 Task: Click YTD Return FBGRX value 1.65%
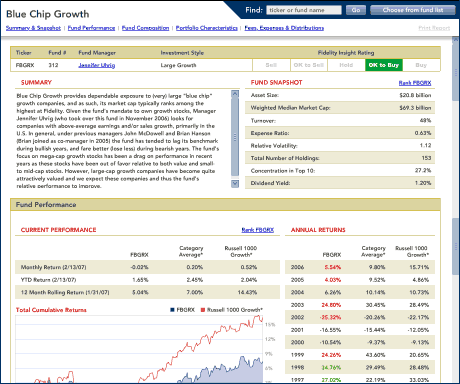pos(140,280)
